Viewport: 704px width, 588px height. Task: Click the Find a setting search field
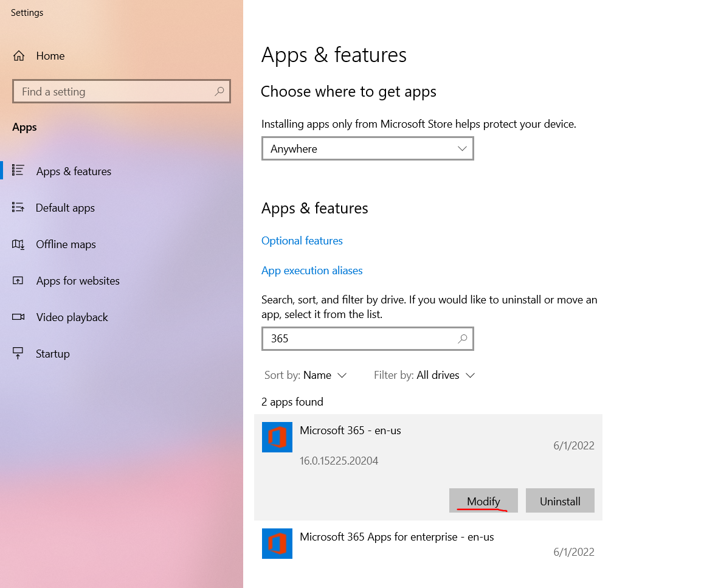(x=121, y=91)
